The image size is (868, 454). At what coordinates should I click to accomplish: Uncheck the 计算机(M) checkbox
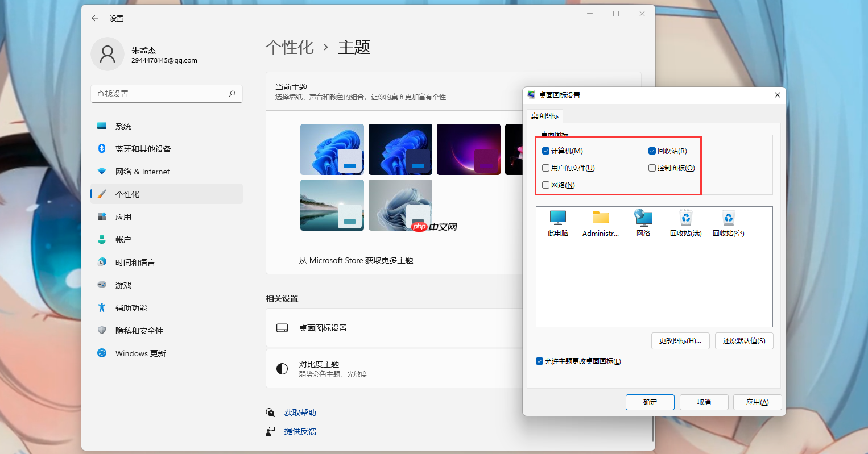point(545,151)
